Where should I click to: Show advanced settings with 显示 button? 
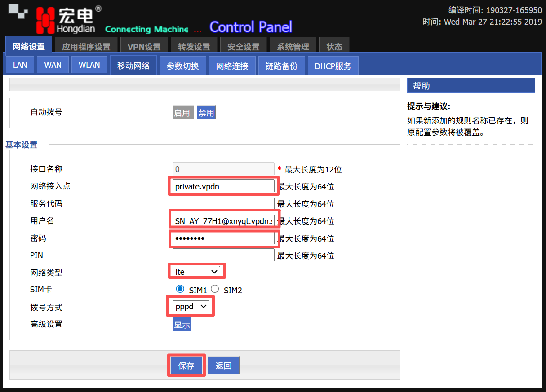(x=182, y=324)
